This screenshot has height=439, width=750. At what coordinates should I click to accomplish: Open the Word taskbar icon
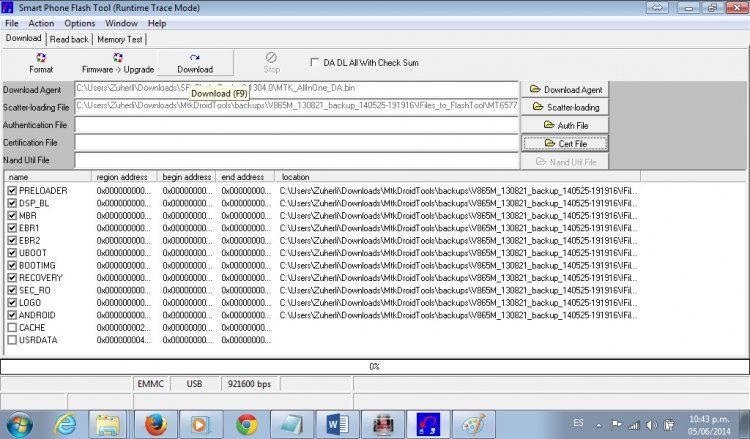(x=337, y=424)
